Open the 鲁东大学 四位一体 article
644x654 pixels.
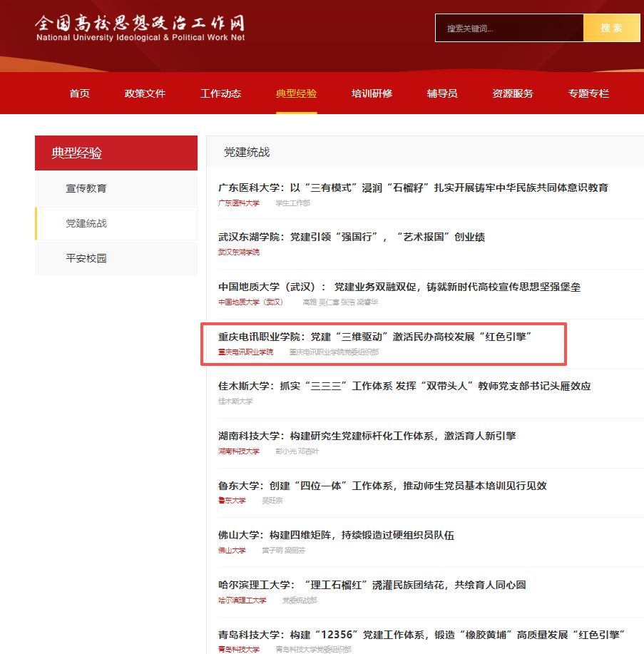point(382,486)
